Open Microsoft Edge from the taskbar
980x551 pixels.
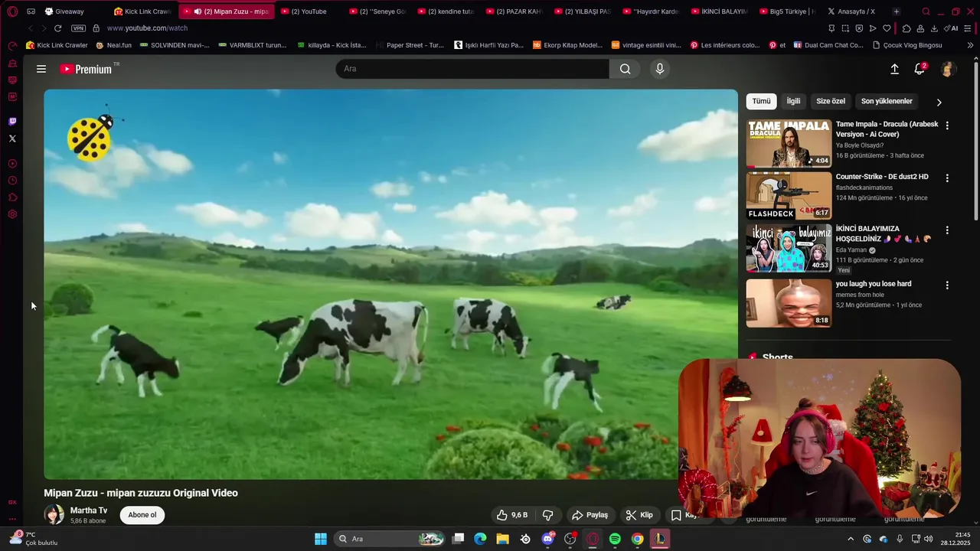coord(480,539)
